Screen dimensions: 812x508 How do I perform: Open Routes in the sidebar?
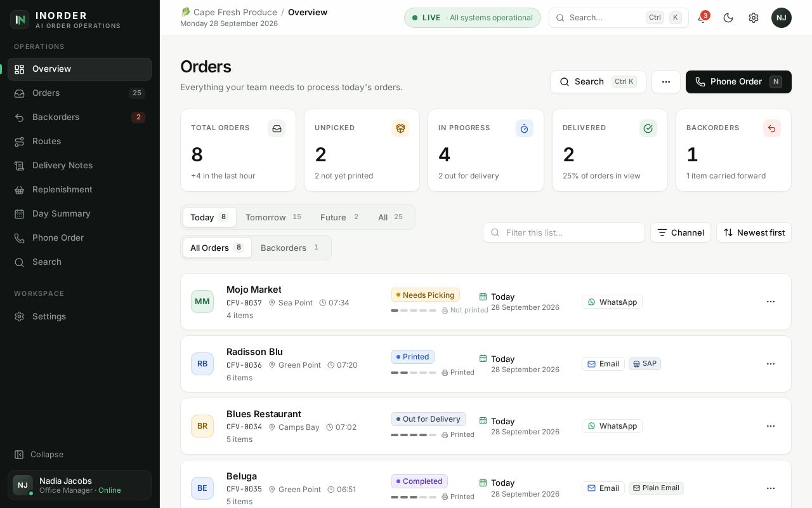(79, 142)
